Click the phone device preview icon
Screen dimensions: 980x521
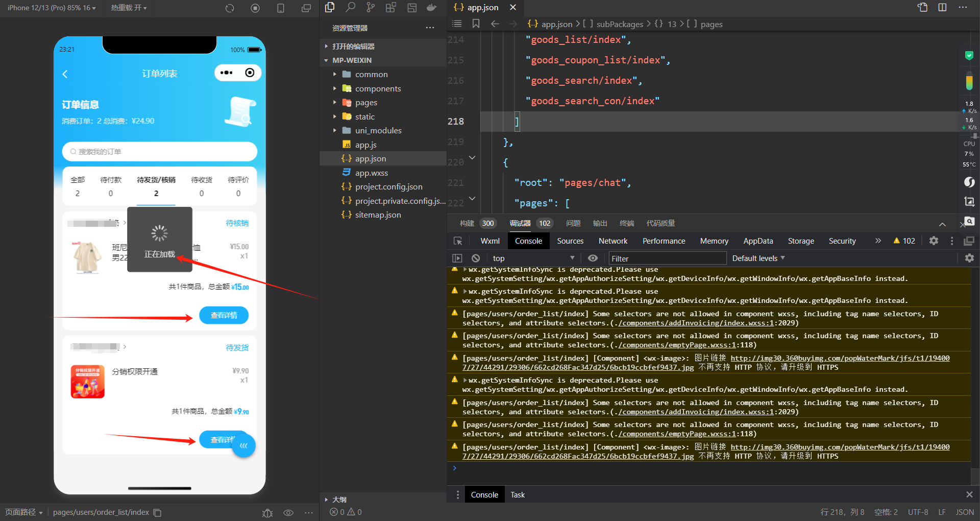pos(281,8)
